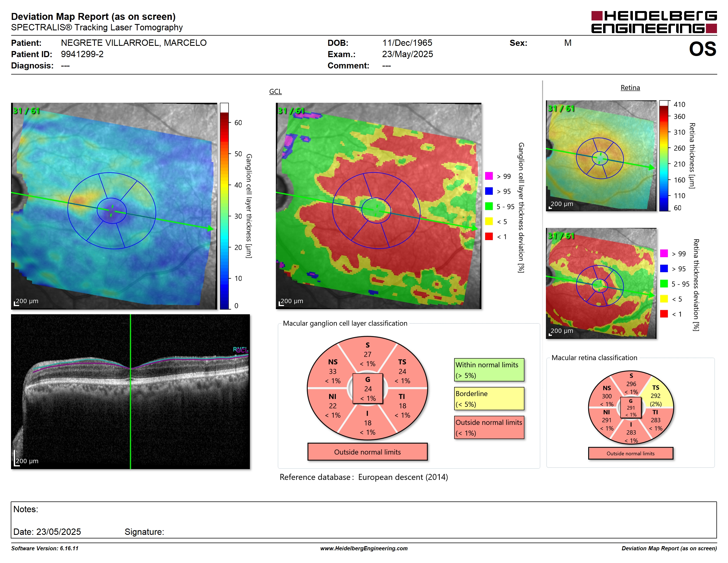728x563 pixels.
Task: Click the Deviation Map Report title
Action: tap(93, 16)
